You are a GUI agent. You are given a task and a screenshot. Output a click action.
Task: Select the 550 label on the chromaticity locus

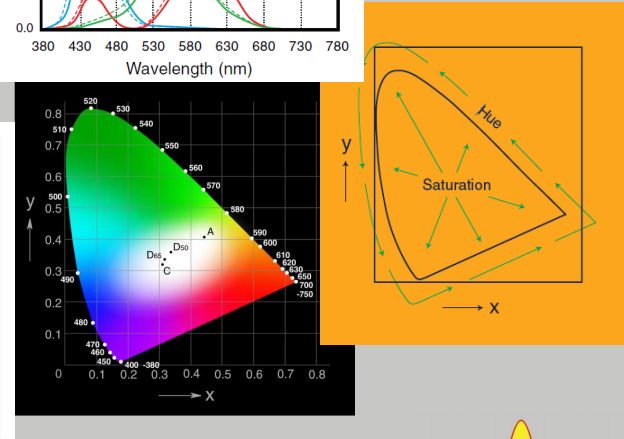coord(172,146)
